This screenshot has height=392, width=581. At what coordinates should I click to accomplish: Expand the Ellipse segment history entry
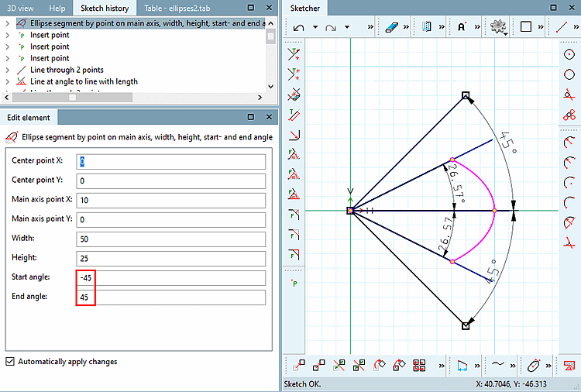coord(7,23)
